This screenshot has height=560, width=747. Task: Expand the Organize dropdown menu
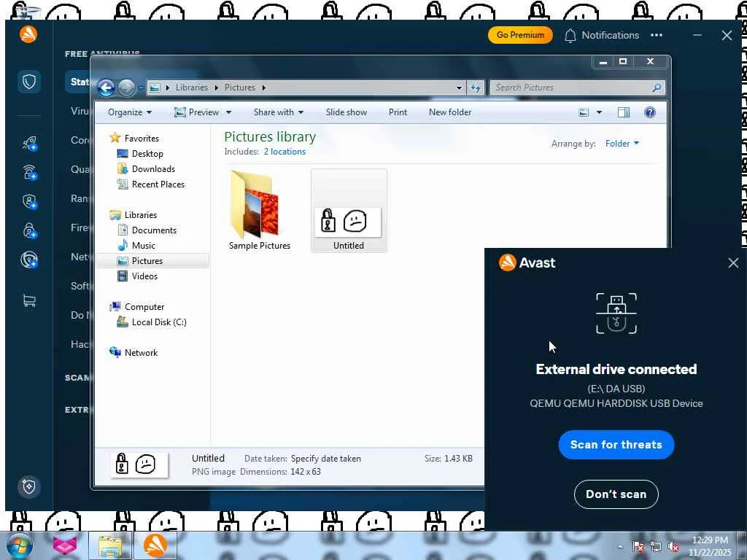(x=130, y=112)
